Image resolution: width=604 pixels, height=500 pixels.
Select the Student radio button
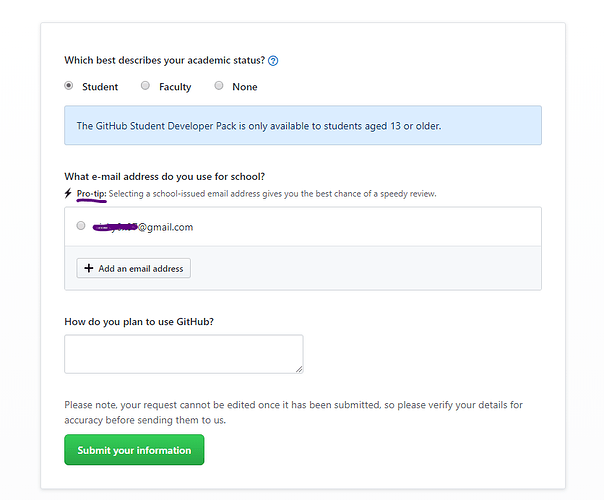[69, 86]
